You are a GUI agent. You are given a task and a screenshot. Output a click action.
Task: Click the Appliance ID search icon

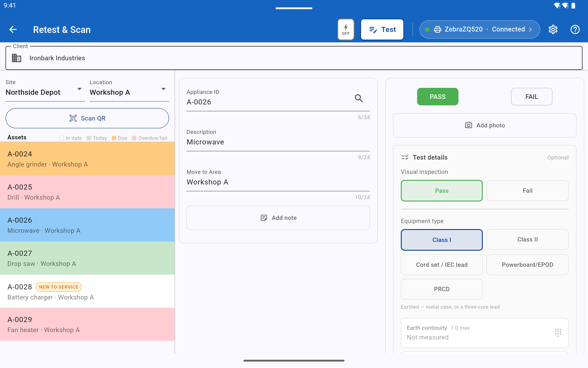tap(359, 98)
